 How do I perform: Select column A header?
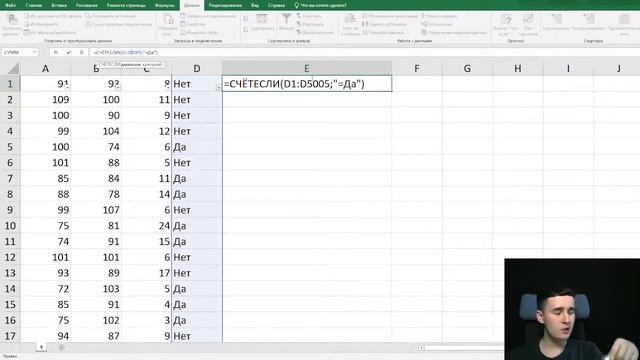tap(45, 68)
